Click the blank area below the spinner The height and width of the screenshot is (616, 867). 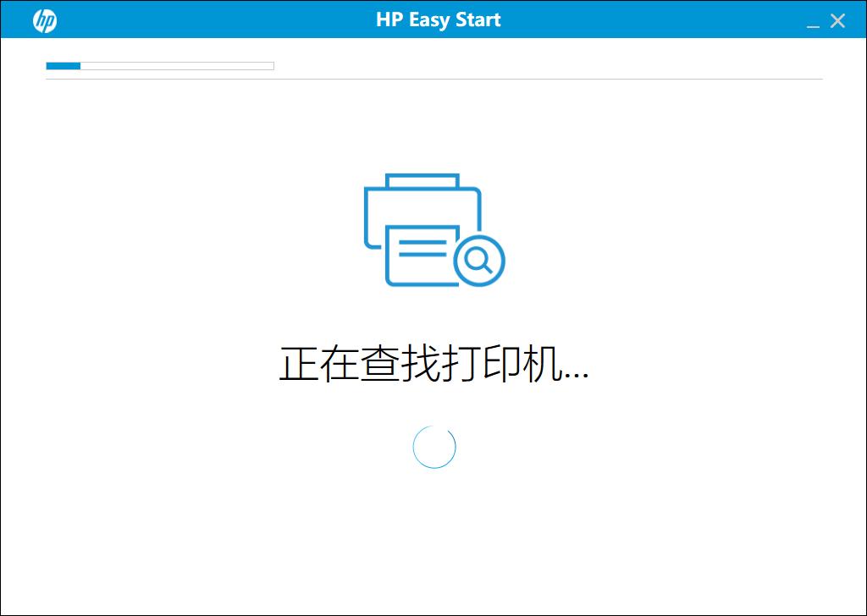433,533
